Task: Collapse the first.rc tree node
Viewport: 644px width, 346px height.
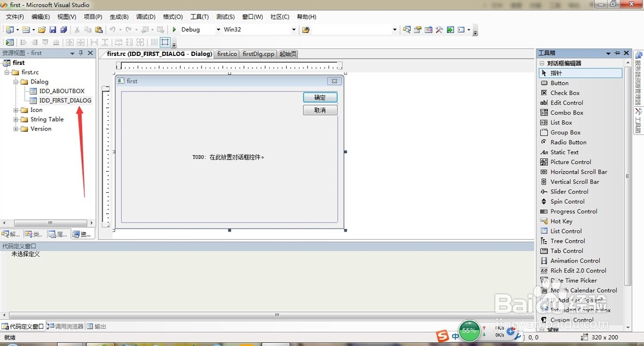Action: tap(7, 72)
